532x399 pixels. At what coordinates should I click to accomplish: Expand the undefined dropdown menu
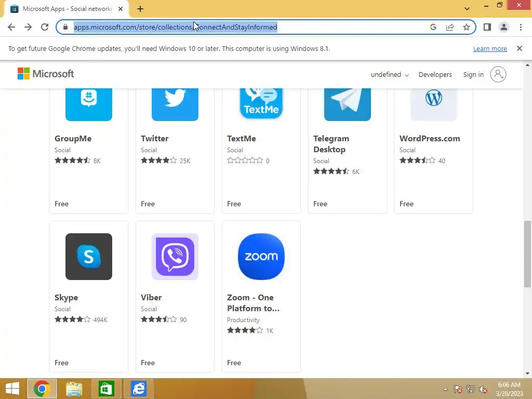(390, 75)
